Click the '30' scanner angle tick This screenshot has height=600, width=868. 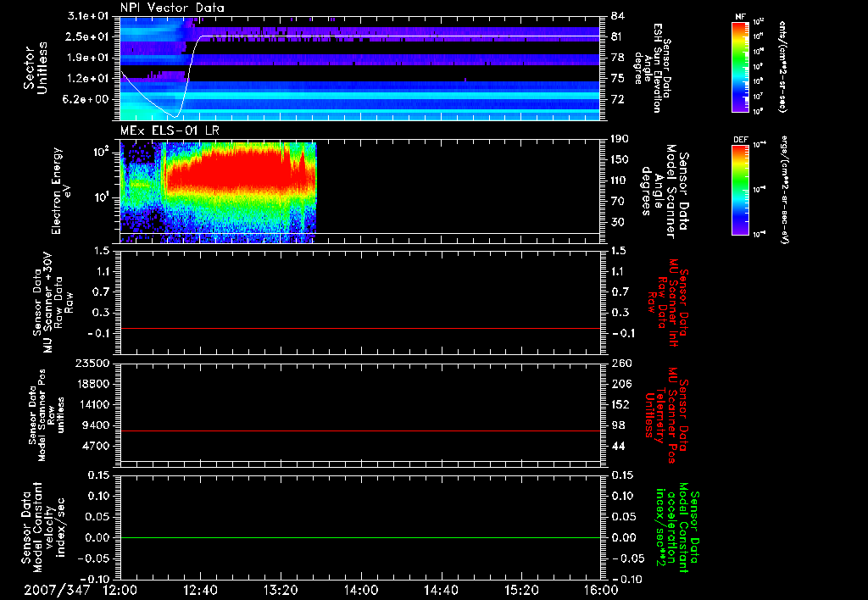[x=617, y=222]
